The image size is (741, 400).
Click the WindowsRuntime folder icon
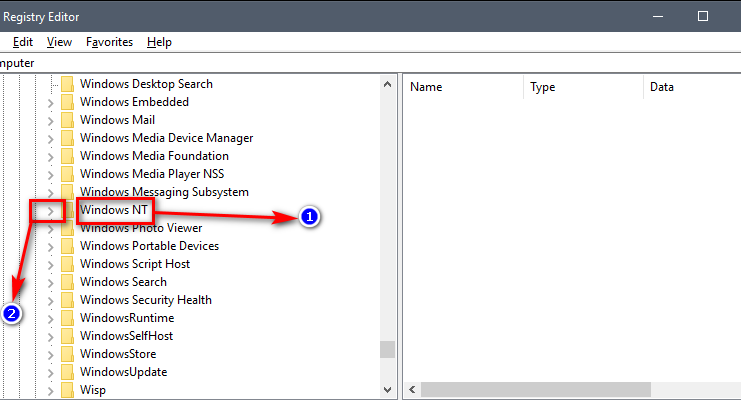(x=68, y=318)
